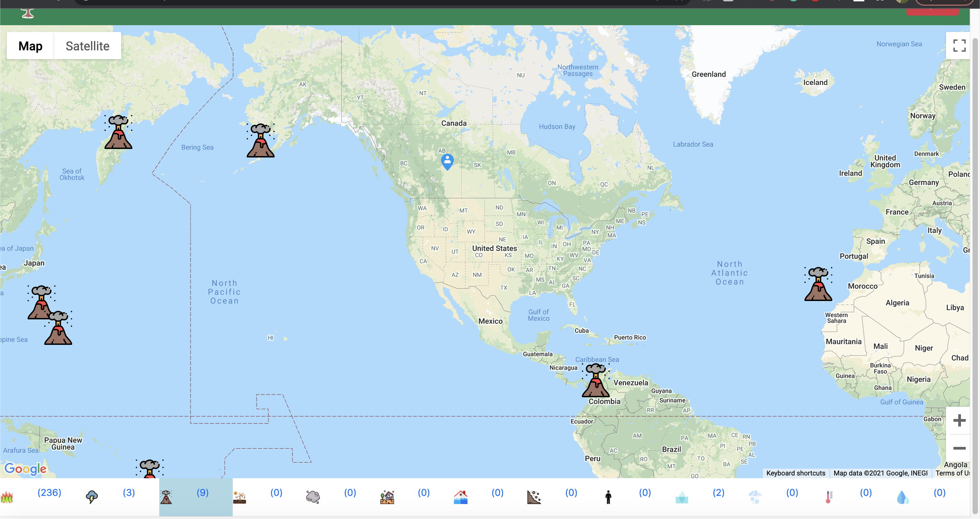Select the dust and haze cloud icon

pos(313,497)
